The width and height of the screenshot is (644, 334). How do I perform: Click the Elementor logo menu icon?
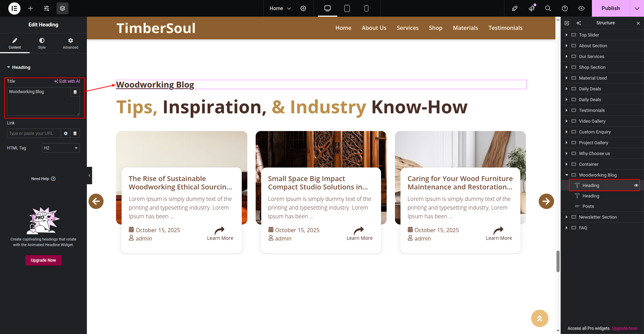(x=14, y=8)
